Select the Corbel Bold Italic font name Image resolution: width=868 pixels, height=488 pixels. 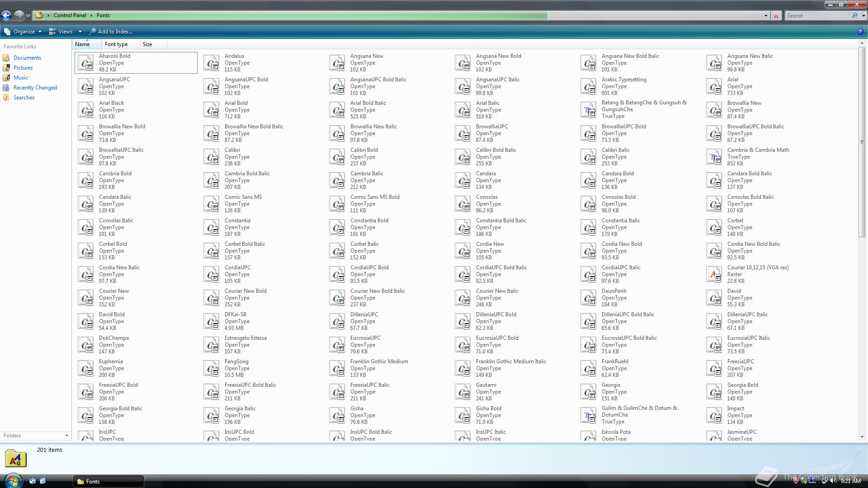[245, 244]
